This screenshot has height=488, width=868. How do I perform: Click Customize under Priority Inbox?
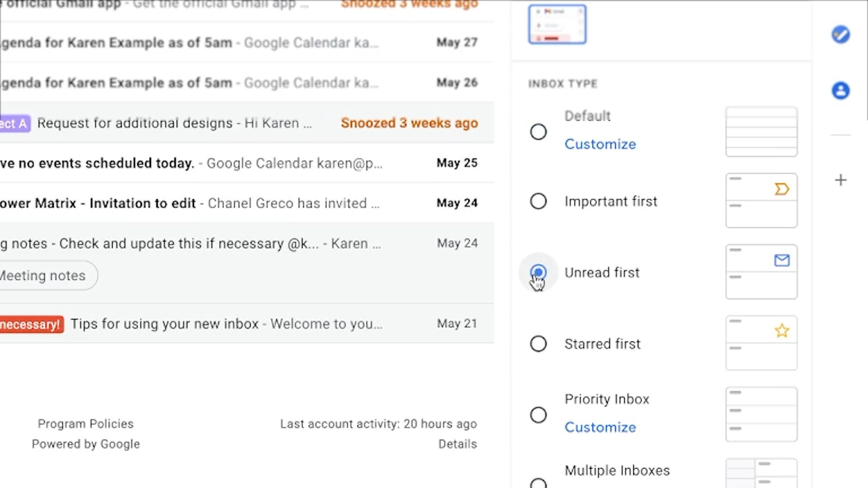pos(600,427)
